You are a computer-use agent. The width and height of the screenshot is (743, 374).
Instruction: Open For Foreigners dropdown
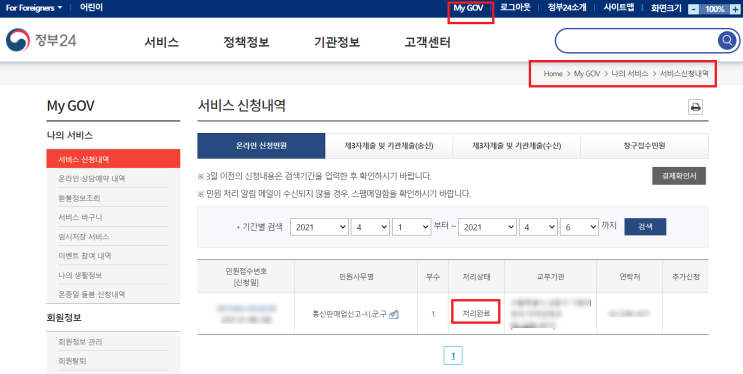pos(34,8)
